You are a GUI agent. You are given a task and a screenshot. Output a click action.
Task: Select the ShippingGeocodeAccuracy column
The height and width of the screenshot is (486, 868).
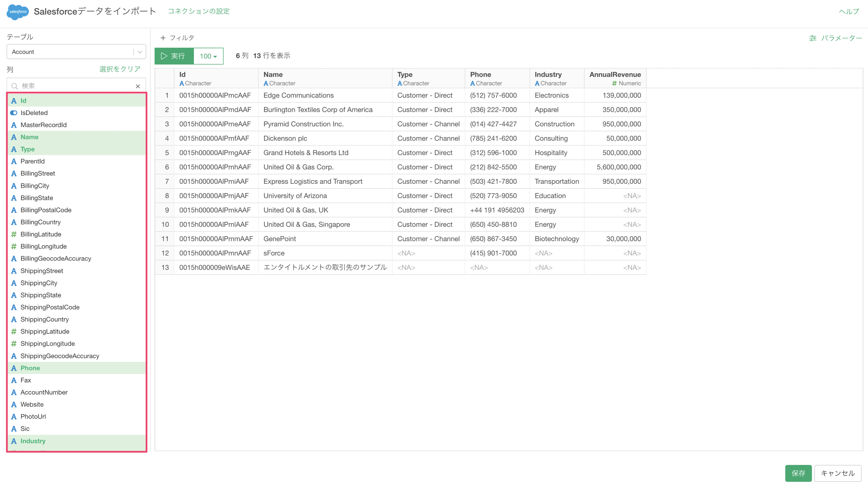[77, 356]
